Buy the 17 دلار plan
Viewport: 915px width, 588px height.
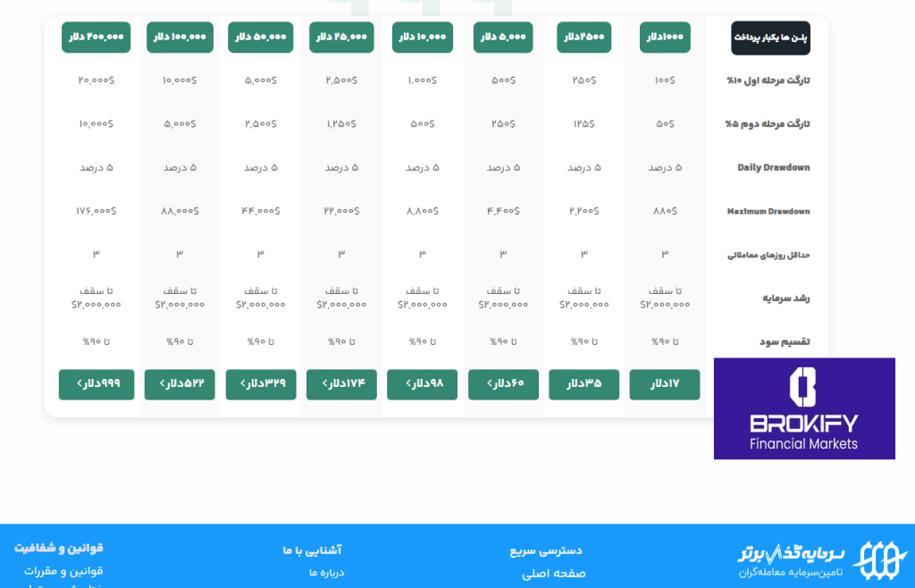664,384
